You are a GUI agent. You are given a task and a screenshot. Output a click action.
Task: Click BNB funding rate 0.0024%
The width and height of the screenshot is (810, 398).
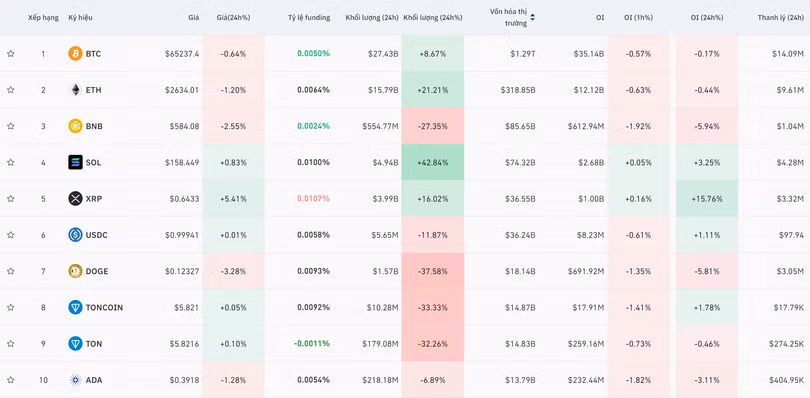314,126
